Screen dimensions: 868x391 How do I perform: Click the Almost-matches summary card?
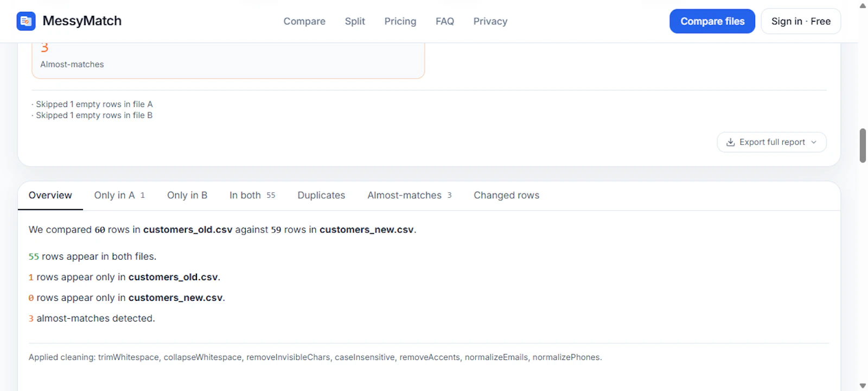[x=228, y=60]
